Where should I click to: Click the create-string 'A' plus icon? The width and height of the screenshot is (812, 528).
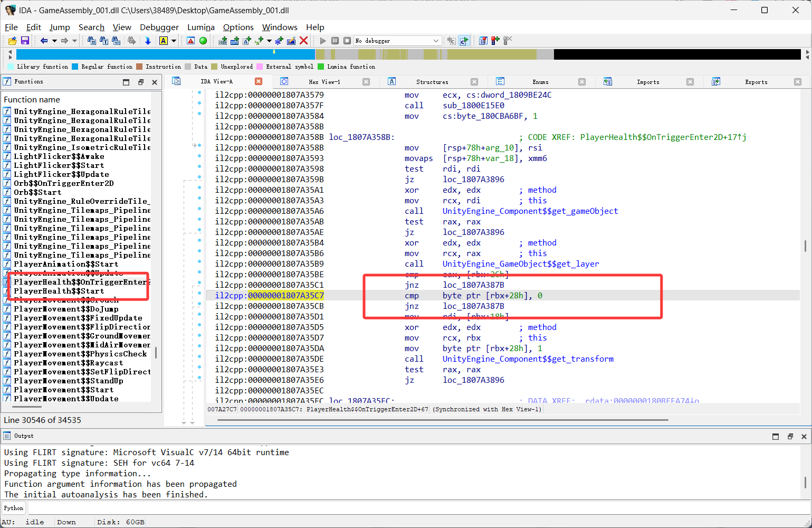[x=247, y=41]
